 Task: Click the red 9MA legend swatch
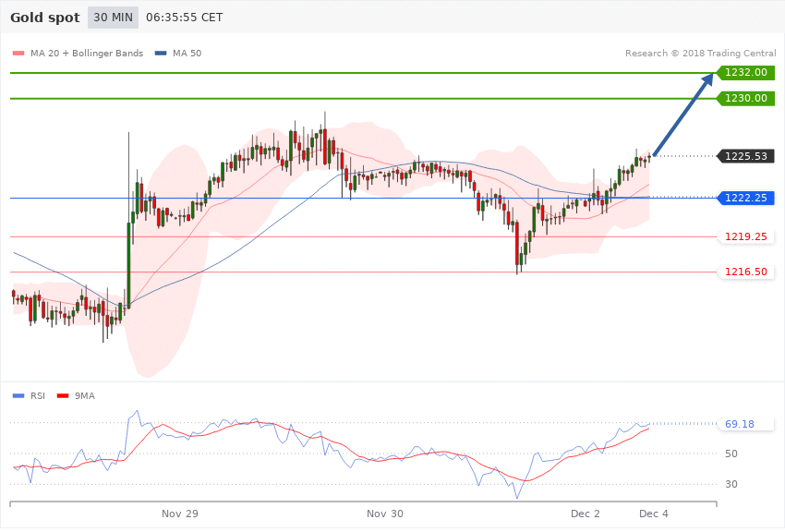[63, 396]
